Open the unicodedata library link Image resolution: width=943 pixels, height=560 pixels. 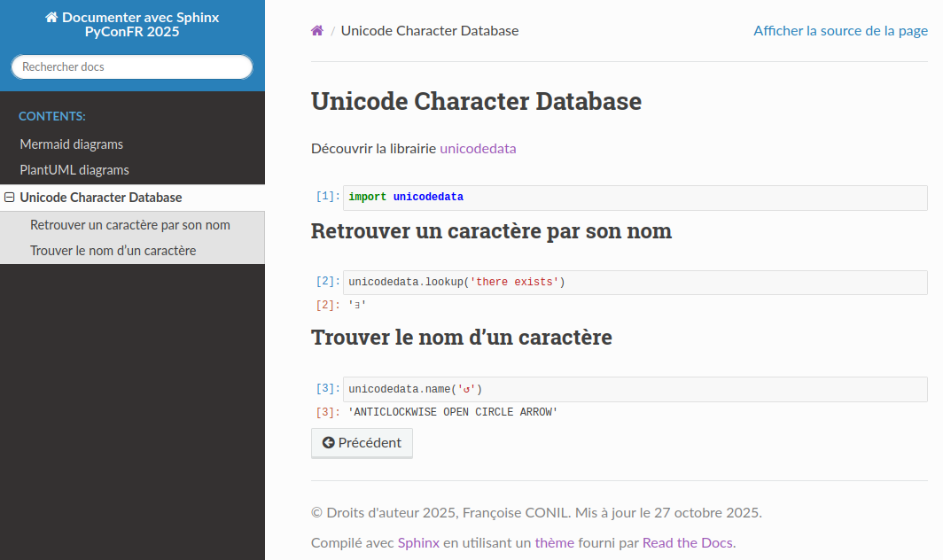click(x=478, y=149)
